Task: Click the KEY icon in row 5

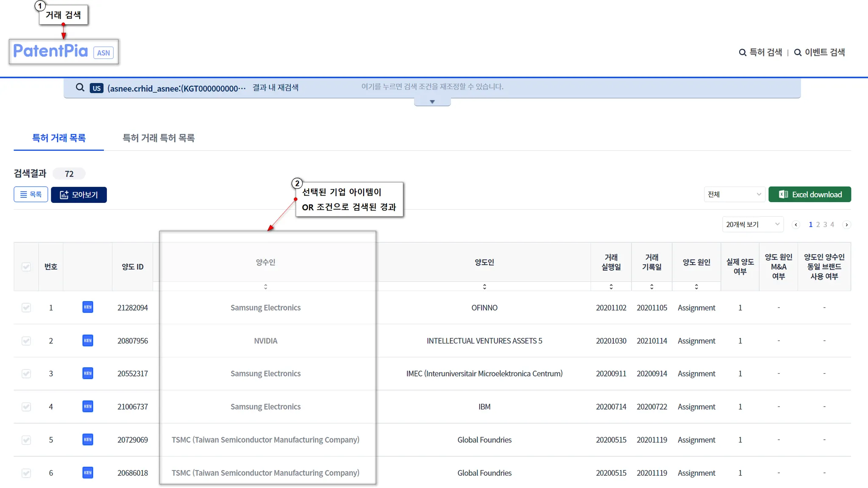Action: (88, 439)
